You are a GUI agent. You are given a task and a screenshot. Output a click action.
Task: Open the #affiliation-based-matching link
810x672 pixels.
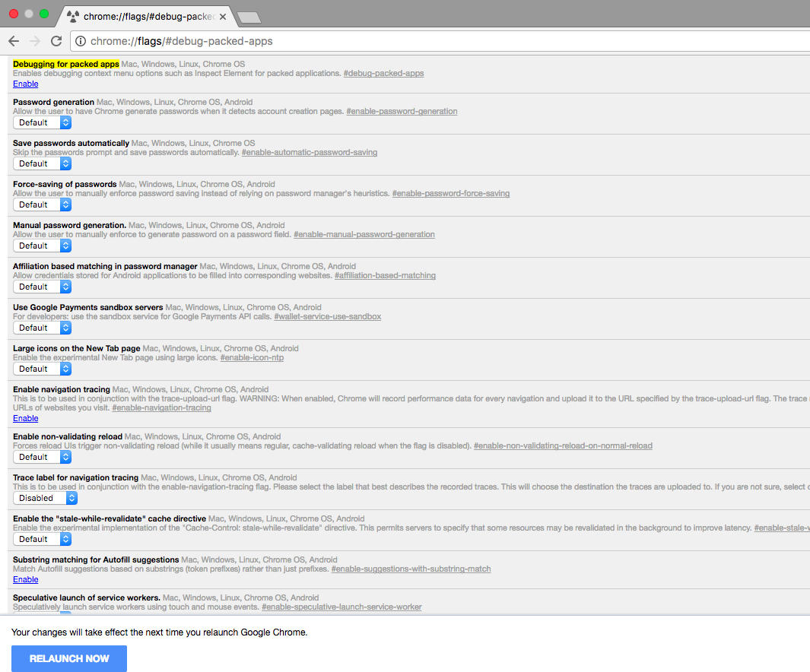[x=385, y=276]
